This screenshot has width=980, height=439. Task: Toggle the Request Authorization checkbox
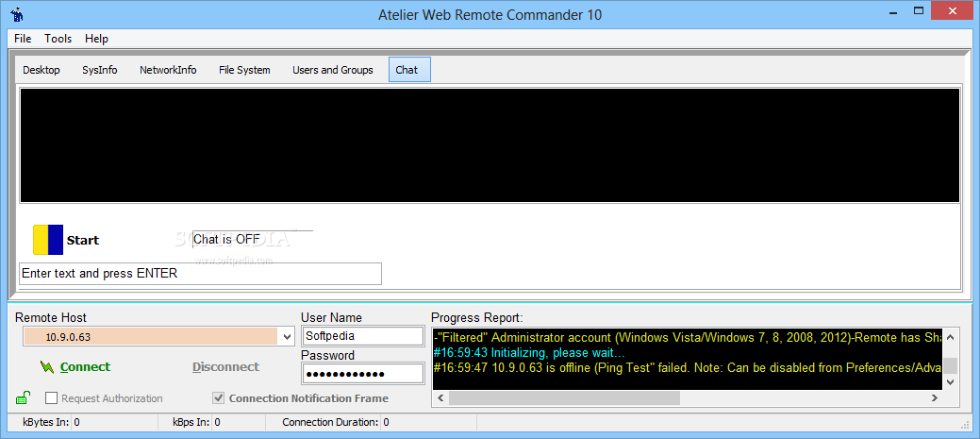(x=51, y=398)
